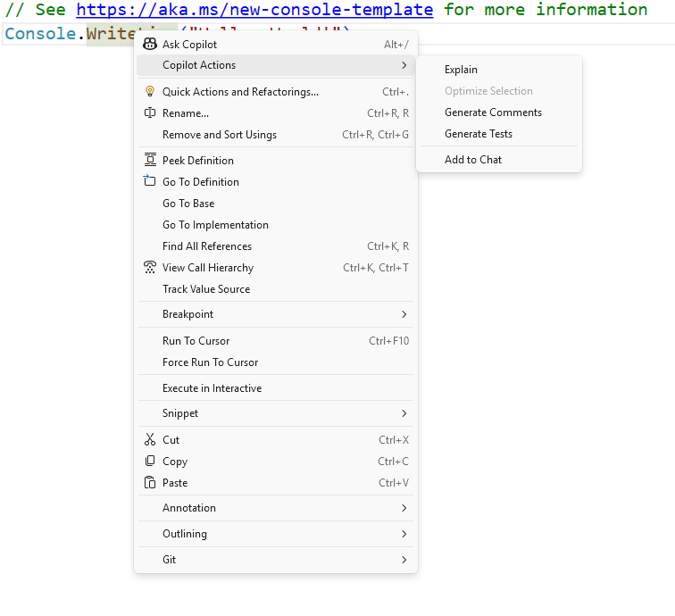Image resolution: width=675 pixels, height=616 pixels.
Task: Open the Git menu entry
Action: 276,560
